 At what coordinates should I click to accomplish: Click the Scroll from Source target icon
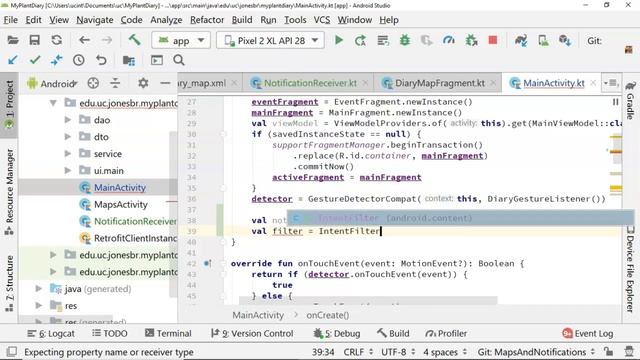[93, 83]
